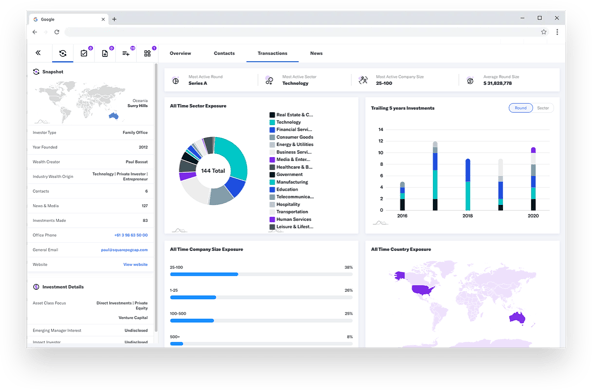Click the Technology legend color swatch
This screenshot has width=592, height=390.
coord(272,122)
